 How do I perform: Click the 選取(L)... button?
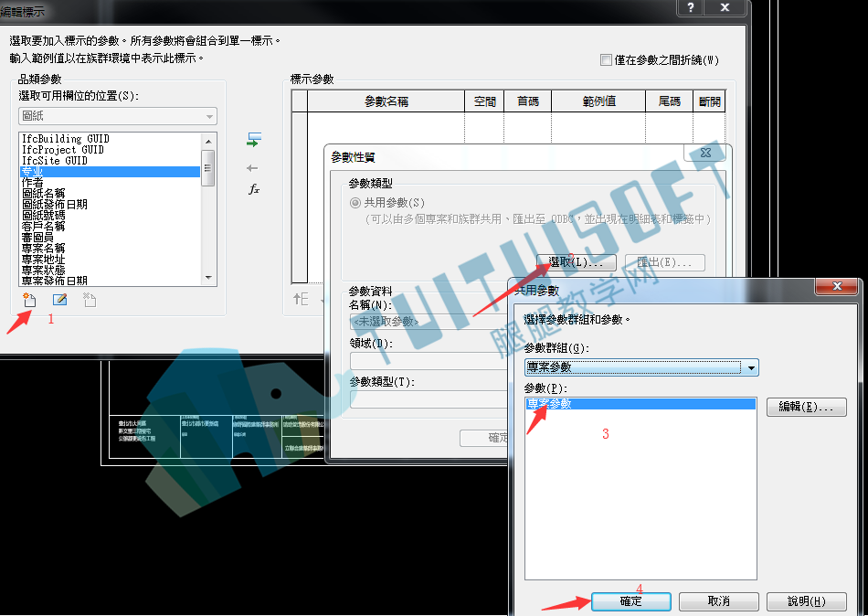[x=576, y=262]
